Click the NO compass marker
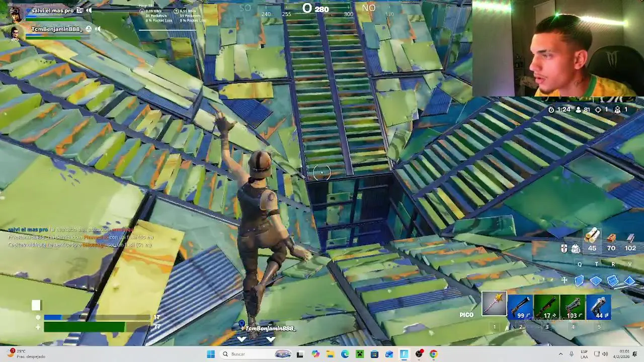 tap(369, 8)
